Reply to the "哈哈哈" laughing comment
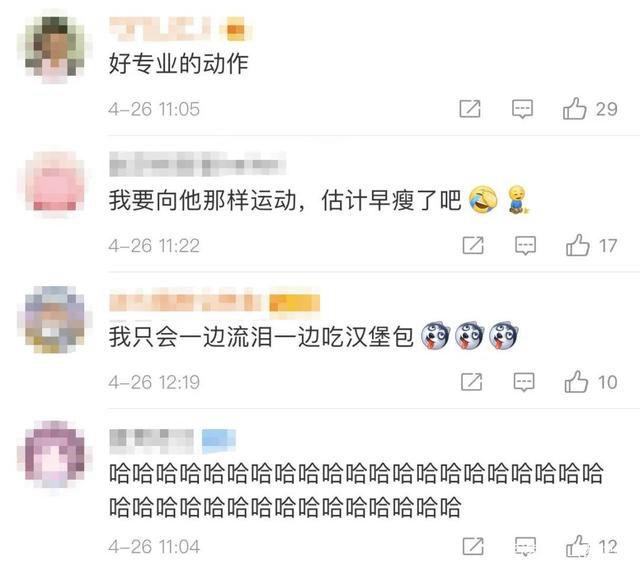The image size is (640, 568). point(525,546)
